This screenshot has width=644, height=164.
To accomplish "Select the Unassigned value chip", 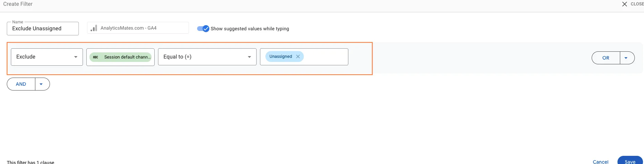I will pos(281,56).
